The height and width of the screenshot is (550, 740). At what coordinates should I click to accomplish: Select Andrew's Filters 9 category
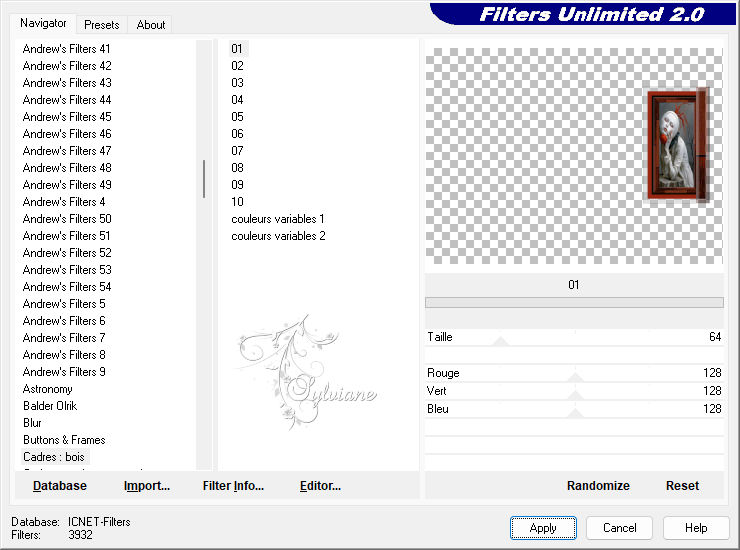(x=64, y=372)
